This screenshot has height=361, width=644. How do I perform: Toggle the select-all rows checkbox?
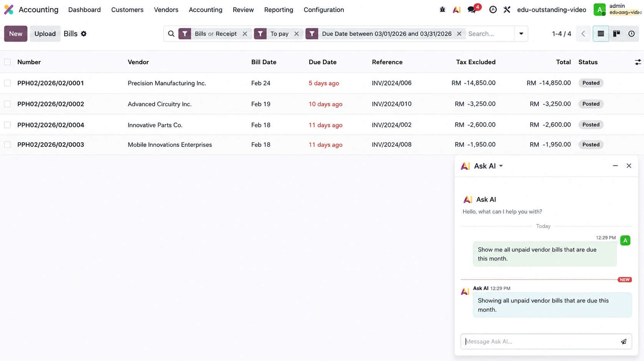7,62
